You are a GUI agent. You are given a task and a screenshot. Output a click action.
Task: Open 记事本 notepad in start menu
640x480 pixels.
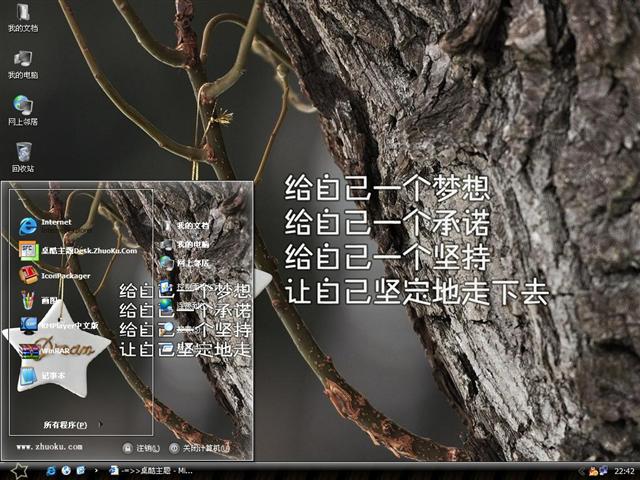pyautogui.click(x=42, y=376)
